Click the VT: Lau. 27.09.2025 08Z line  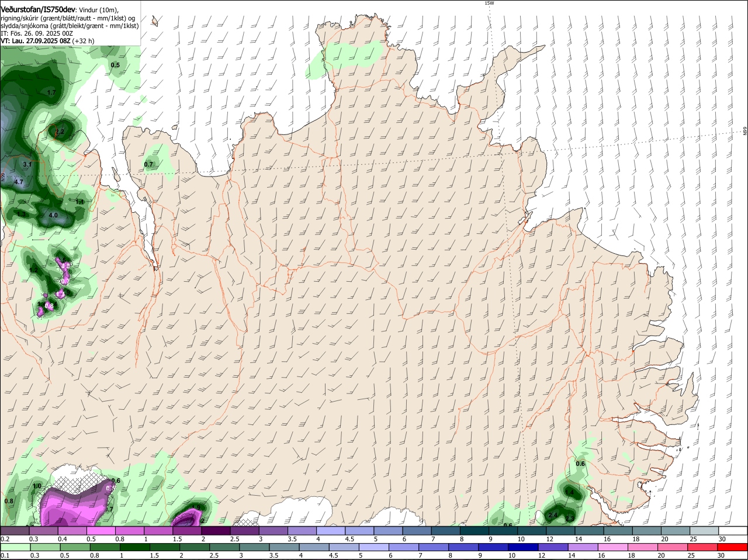(x=47, y=41)
